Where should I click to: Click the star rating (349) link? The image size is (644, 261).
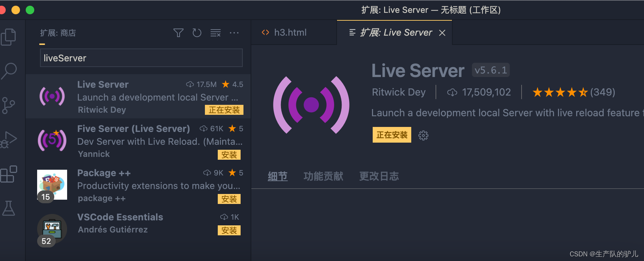tap(574, 92)
